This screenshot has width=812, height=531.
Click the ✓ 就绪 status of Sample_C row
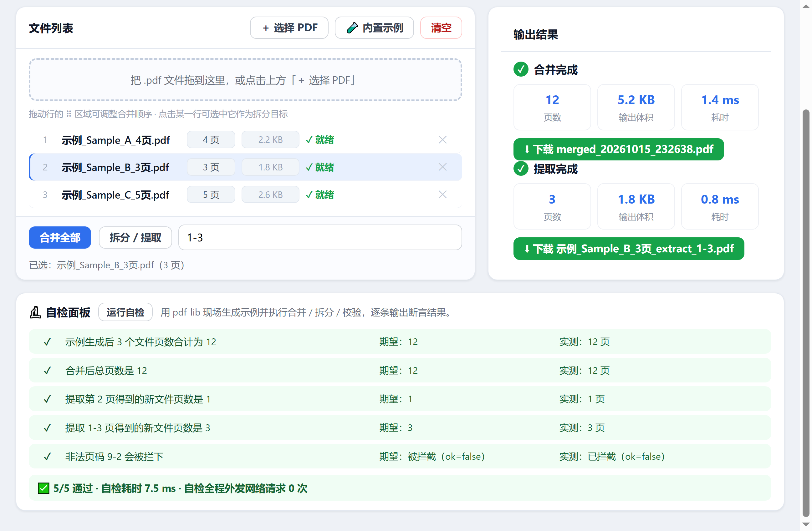pyautogui.click(x=320, y=195)
